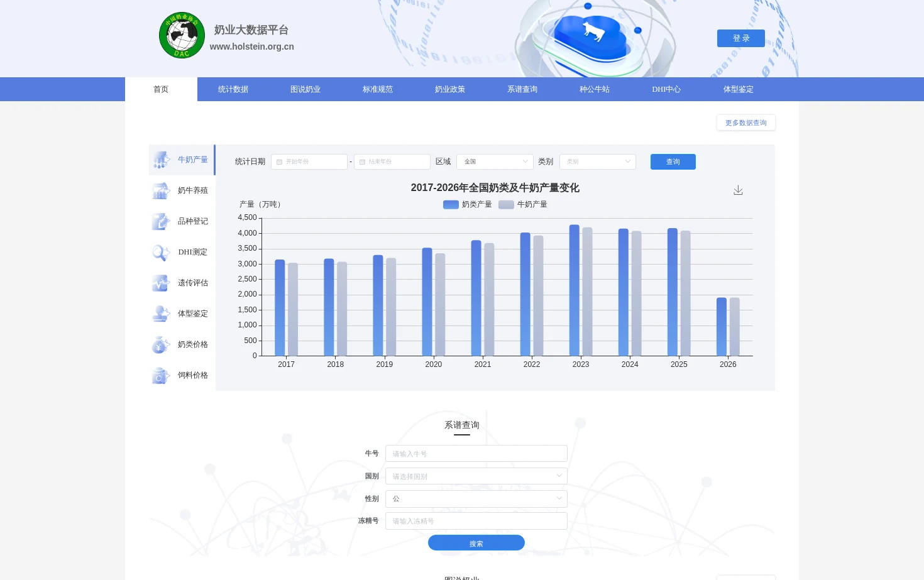
Task: Expand the 类别 dropdown
Action: click(x=597, y=161)
